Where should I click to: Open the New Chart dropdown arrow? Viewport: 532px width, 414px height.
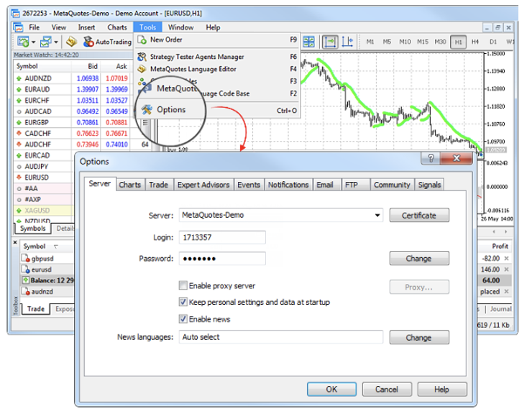tap(33, 42)
